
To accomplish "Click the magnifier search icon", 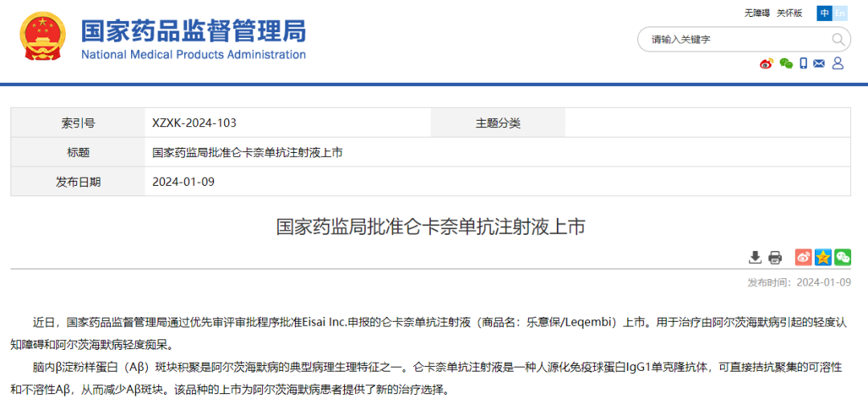I will [x=838, y=39].
